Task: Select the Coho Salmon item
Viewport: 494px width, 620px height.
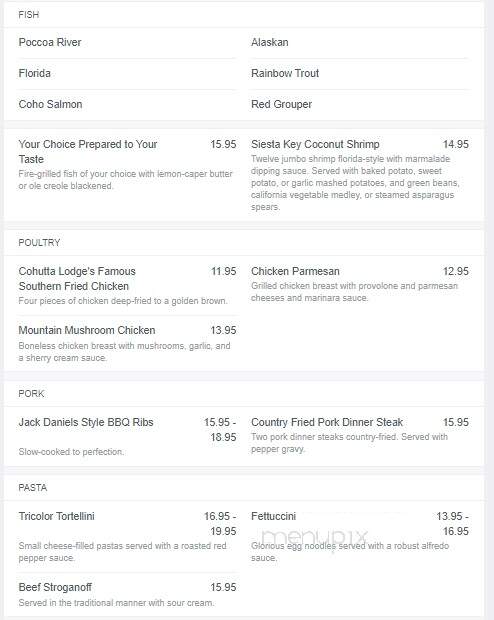Action: [50, 104]
